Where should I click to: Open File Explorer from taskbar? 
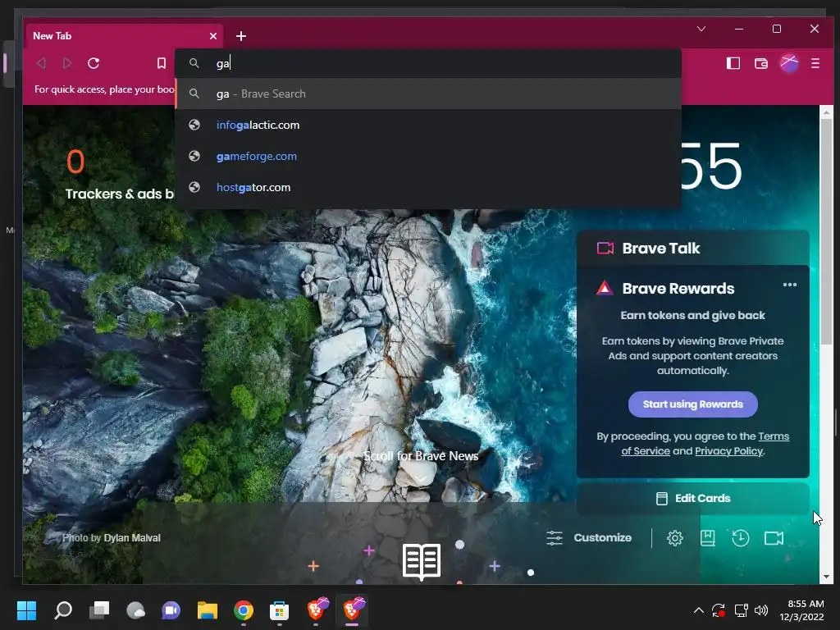click(x=208, y=610)
